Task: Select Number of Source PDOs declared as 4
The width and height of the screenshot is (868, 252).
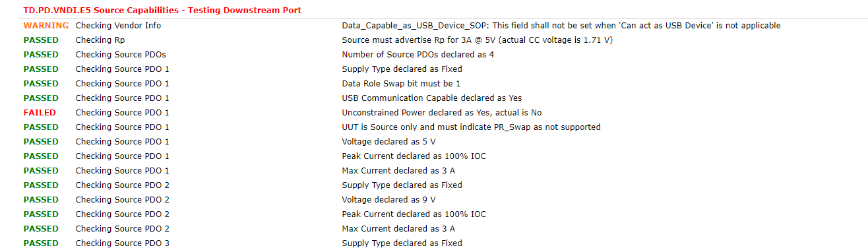Action: click(418, 54)
